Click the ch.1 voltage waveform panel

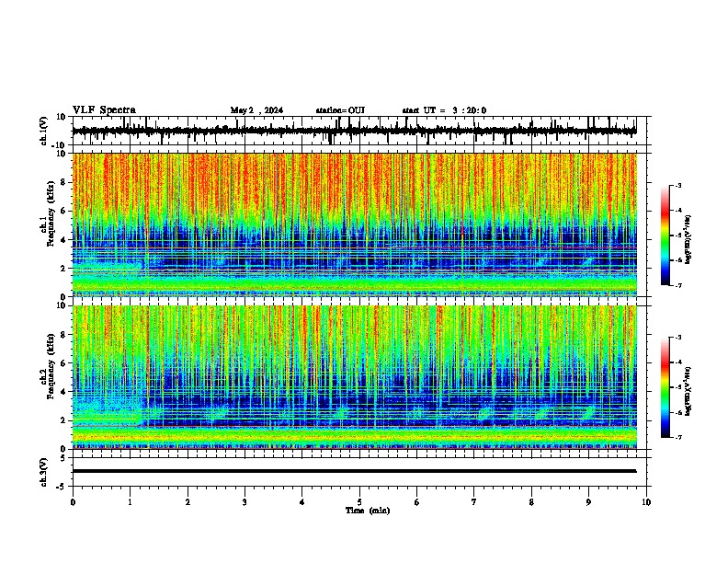pos(358,131)
